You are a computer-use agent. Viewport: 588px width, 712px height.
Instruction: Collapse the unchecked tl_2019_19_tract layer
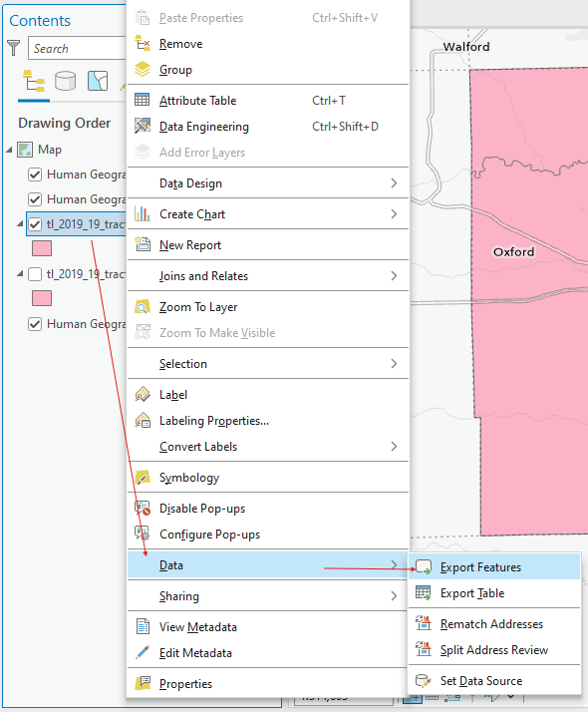click(x=20, y=274)
